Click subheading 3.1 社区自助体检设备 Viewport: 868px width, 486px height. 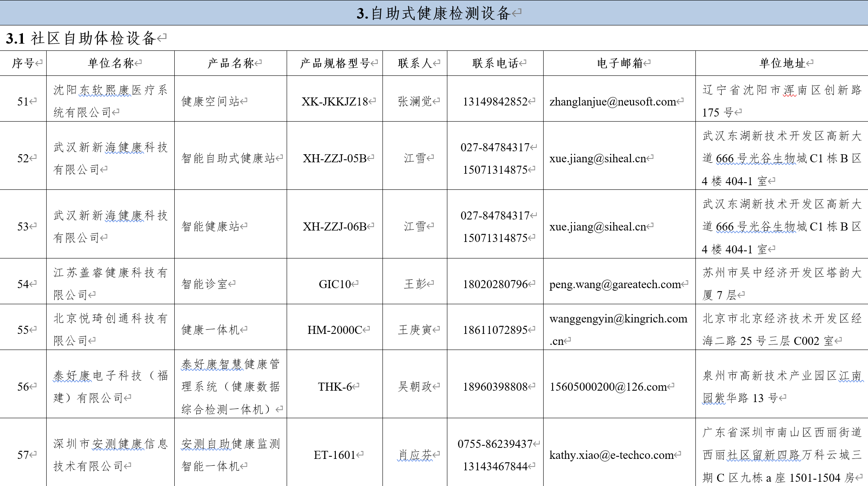pyautogui.click(x=81, y=39)
